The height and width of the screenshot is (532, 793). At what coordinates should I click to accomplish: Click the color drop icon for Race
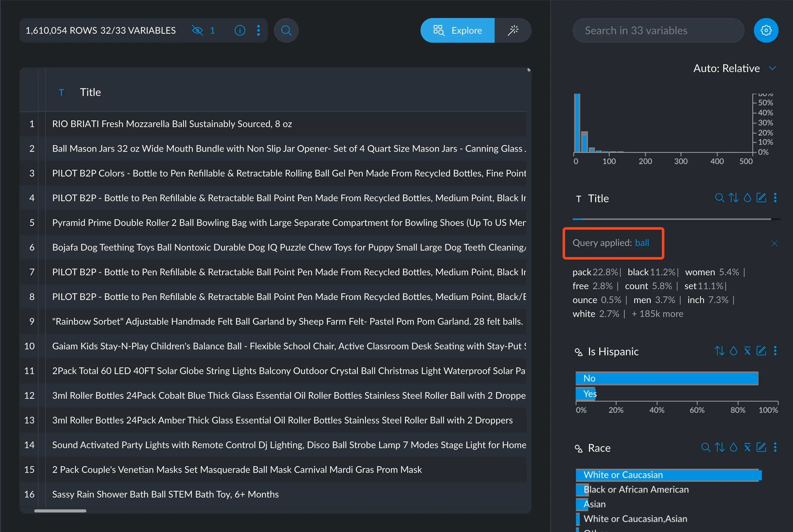[733, 448]
